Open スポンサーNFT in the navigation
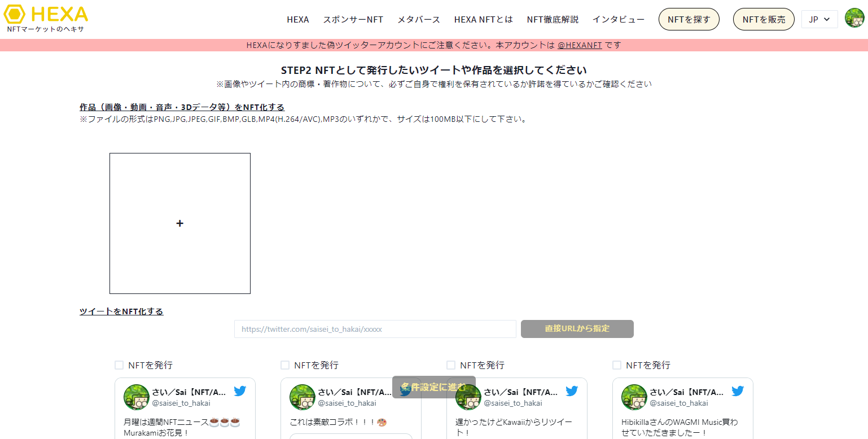The height and width of the screenshot is (439, 868). pyautogui.click(x=353, y=19)
